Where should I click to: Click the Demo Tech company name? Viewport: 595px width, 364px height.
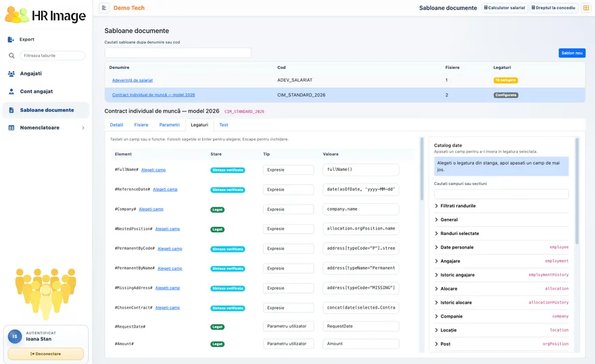click(129, 8)
